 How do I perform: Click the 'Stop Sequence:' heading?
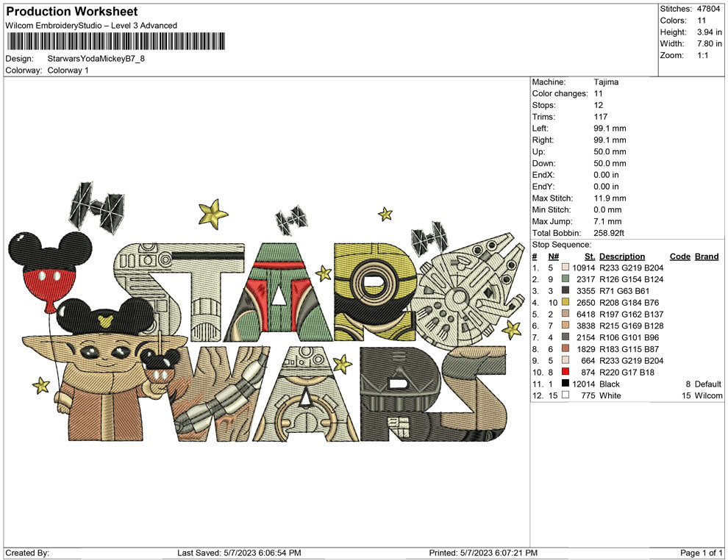click(562, 245)
